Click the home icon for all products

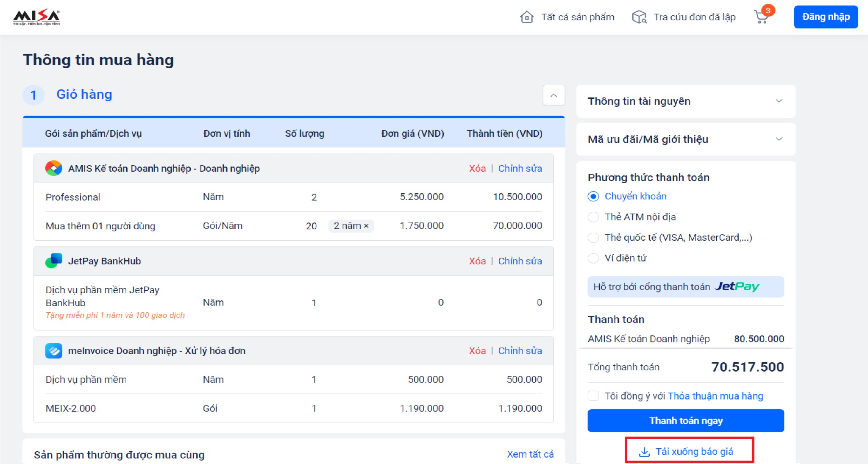[526, 17]
